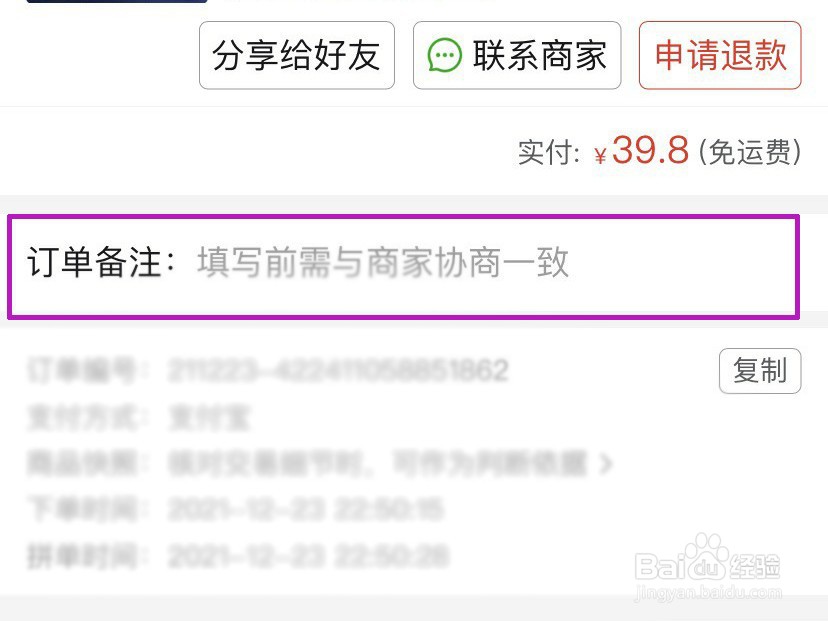Click the 免运费 free shipping label
Viewport: 828px width, 621px height.
750,152
